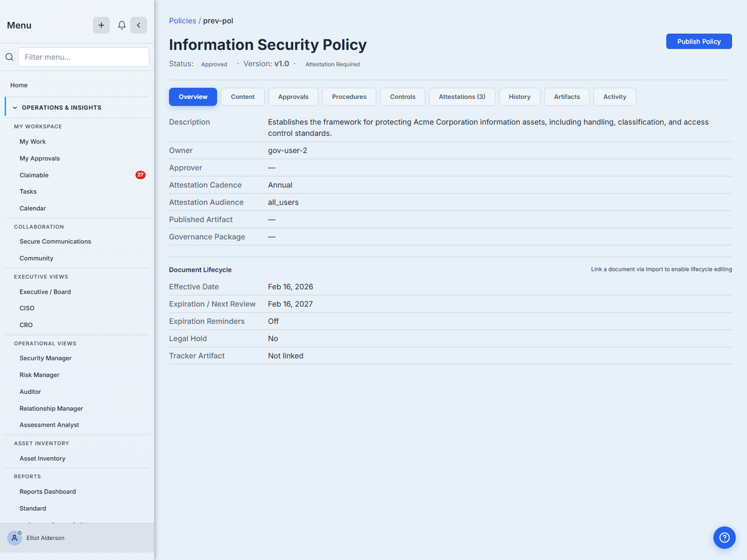The height and width of the screenshot is (560, 747).
Task: Click the Not linked tracker artifact value
Action: [x=286, y=356]
